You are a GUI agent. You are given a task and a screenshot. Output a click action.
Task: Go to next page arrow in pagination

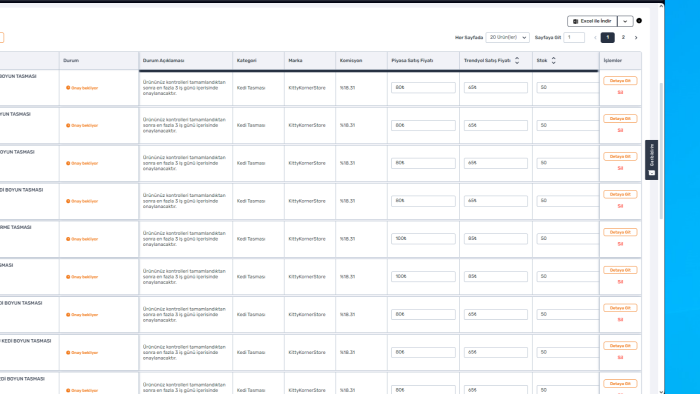click(x=636, y=37)
